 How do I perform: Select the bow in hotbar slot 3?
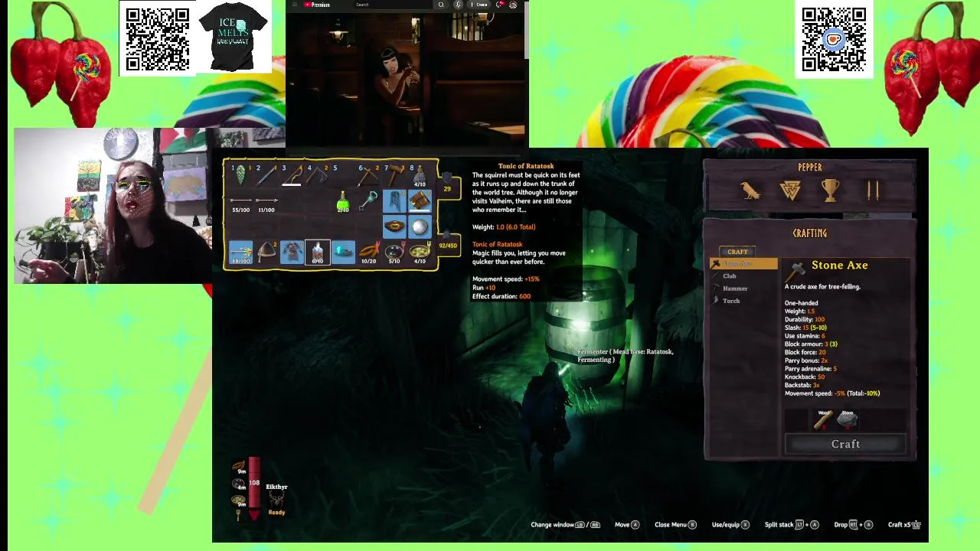pyautogui.click(x=292, y=175)
